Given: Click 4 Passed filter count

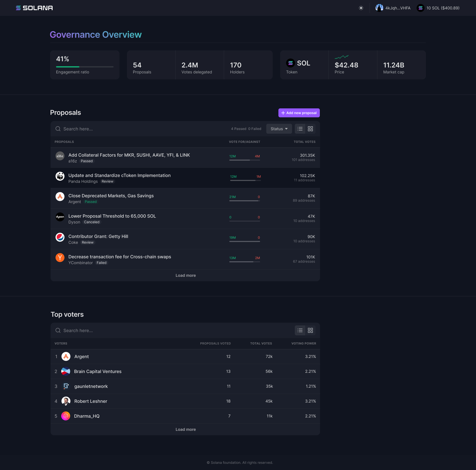Looking at the screenshot, I should tap(238, 129).
